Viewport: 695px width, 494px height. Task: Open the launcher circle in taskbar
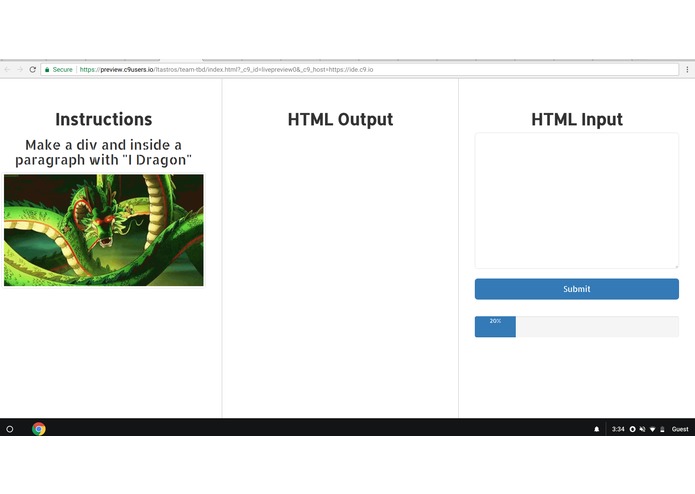[10, 429]
